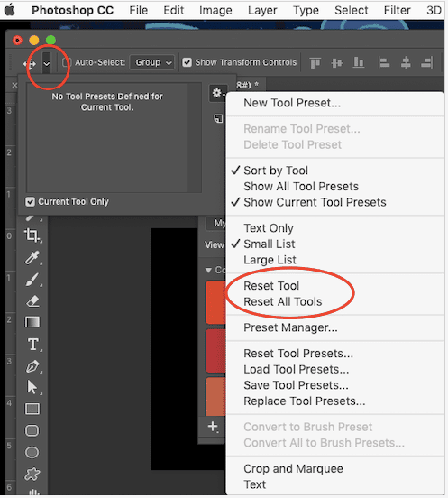Image resolution: width=448 pixels, height=498 pixels.
Task: Open the Apple menu
Action: tap(10, 10)
